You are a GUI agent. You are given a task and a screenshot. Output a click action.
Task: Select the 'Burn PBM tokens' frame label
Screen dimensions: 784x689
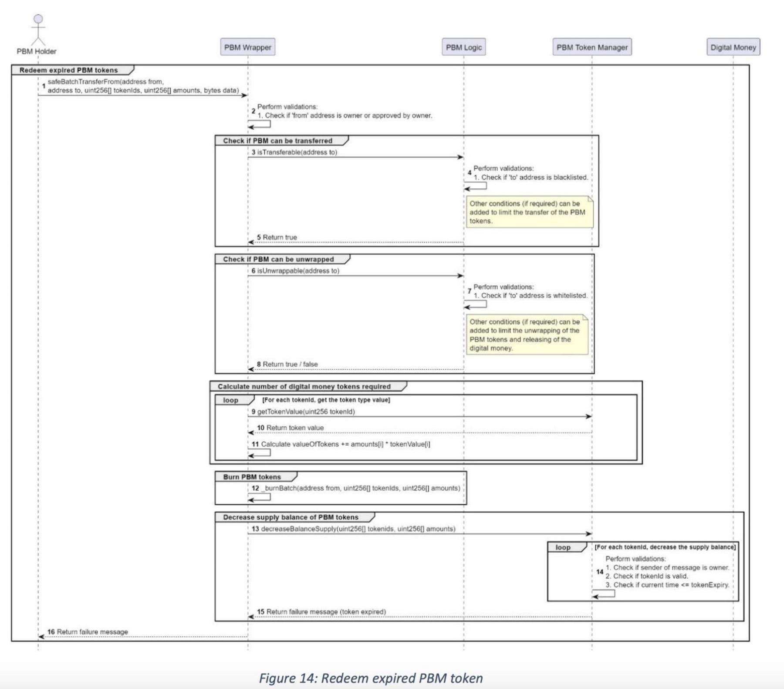(x=252, y=477)
